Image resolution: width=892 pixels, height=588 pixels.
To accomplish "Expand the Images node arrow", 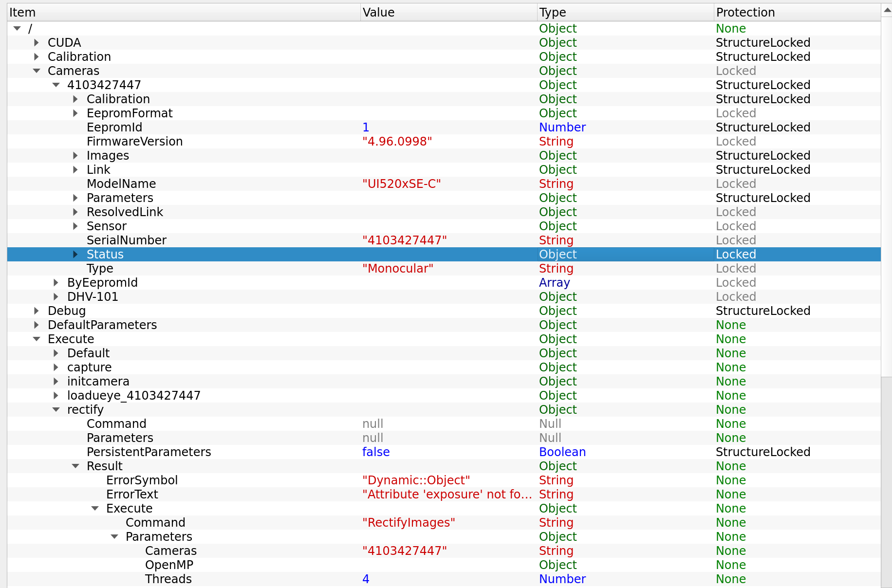I will pos(75,156).
